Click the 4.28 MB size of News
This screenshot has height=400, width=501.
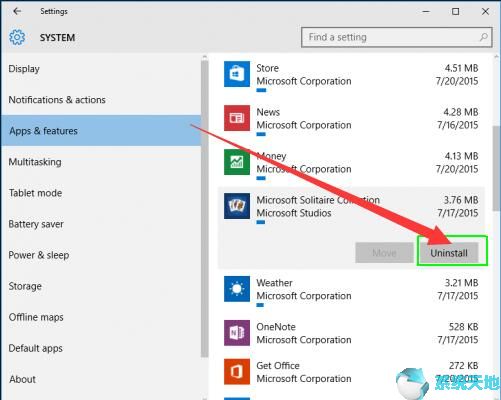pos(461,112)
